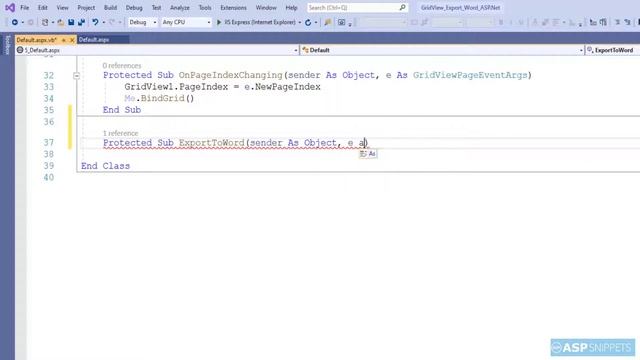Save the current file with Save icon
This screenshot has width=640, height=360.
71,22
